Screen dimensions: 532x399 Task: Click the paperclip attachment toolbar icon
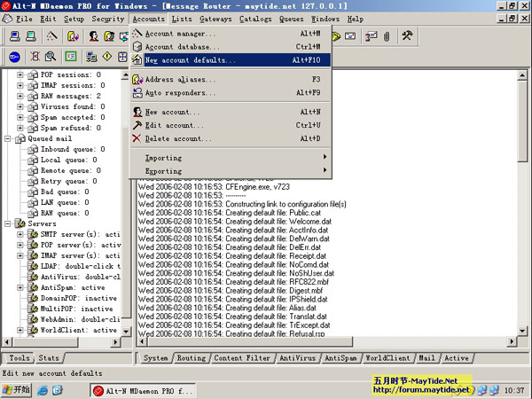387,37
